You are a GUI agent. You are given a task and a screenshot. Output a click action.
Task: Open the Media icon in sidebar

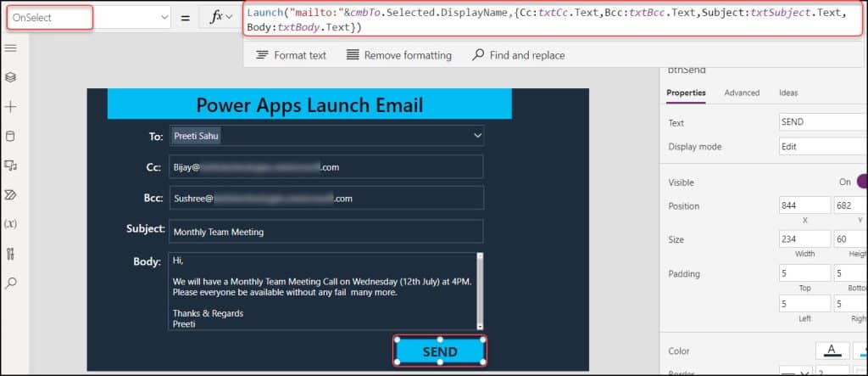(10, 166)
